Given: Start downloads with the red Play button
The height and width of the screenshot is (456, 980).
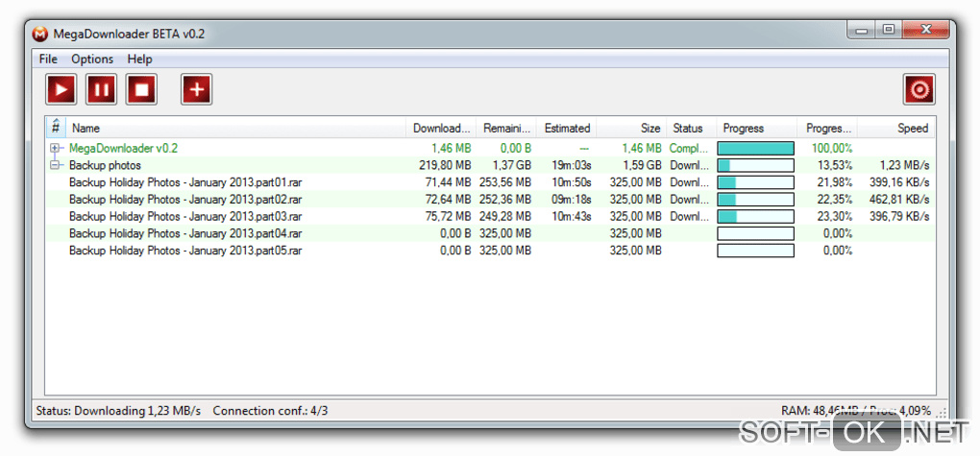Looking at the screenshot, I should pyautogui.click(x=61, y=89).
